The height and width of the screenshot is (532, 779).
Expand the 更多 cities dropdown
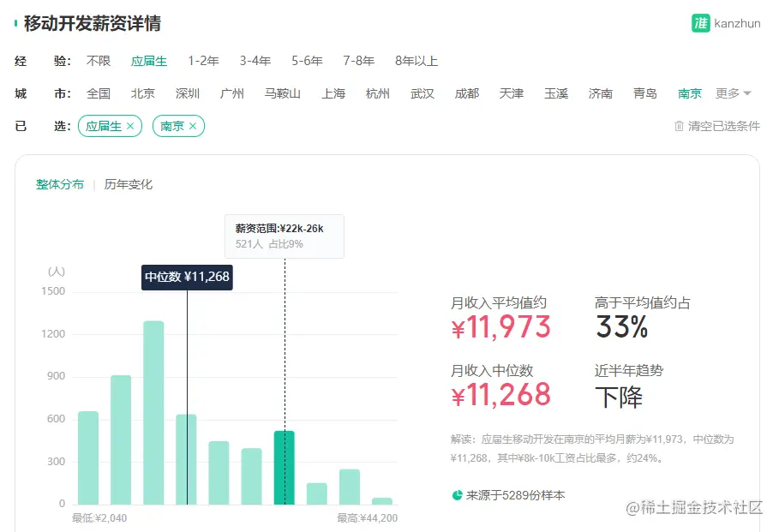point(734,93)
